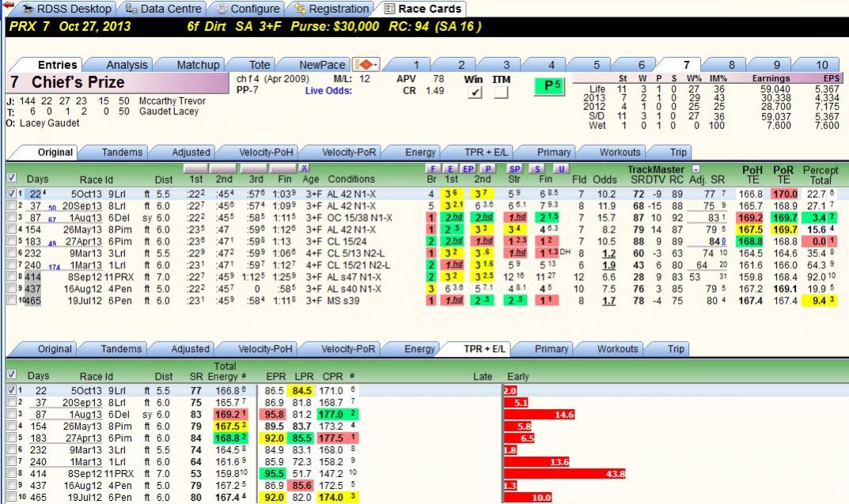Click the blank button above 2nd column
Viewport: 849px width, 504px height.
[x=224, y=169]
